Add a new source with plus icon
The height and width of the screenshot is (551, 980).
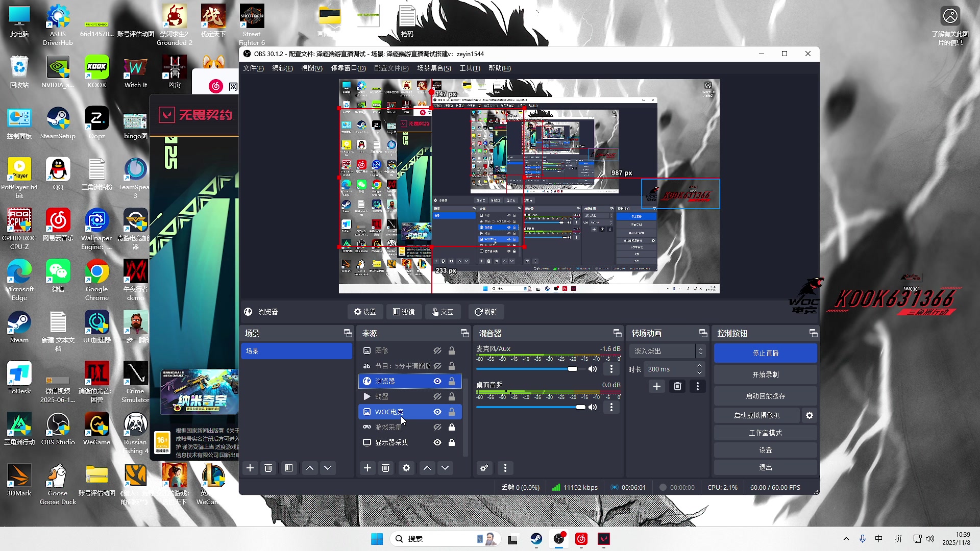coord(367,468)
